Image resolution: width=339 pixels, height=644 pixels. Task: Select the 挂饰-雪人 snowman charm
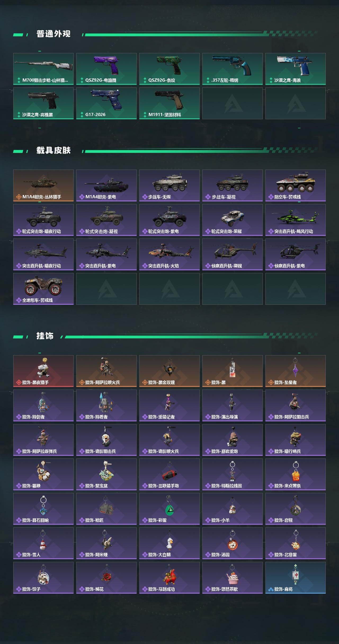pos(43,543)
